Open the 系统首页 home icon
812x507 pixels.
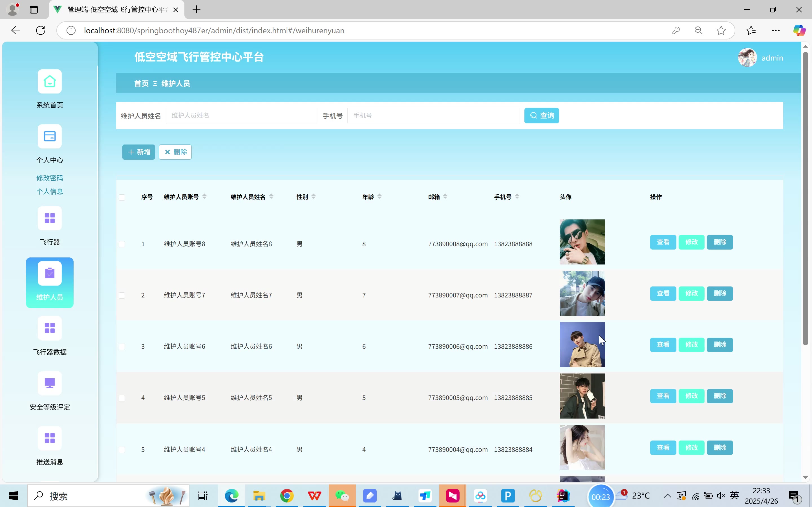click(50, 81)
